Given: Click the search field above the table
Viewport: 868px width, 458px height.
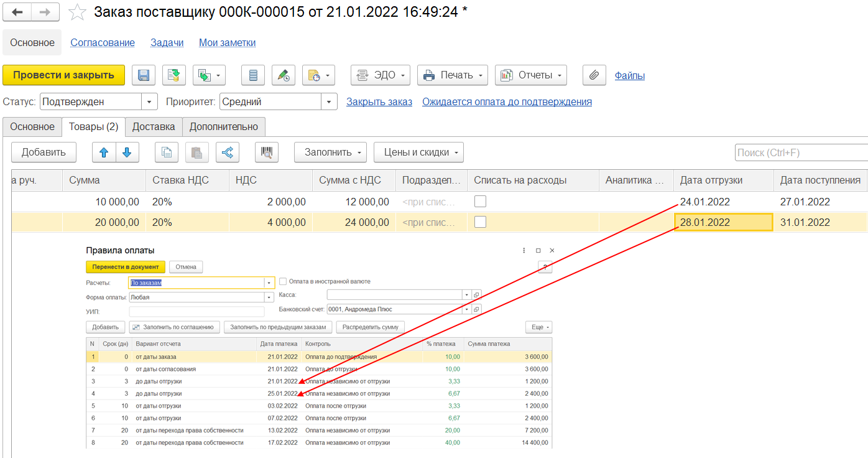Looking at the screenshot, I should pos(801,152).
